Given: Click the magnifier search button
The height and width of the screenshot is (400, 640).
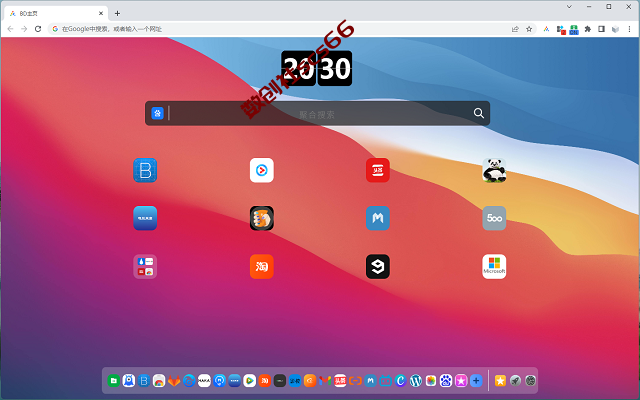Looking at the screenshot, I should (479, 113).
